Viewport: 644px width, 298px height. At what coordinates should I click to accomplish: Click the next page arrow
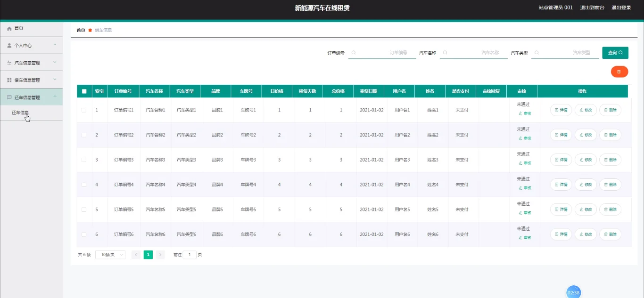160,255
